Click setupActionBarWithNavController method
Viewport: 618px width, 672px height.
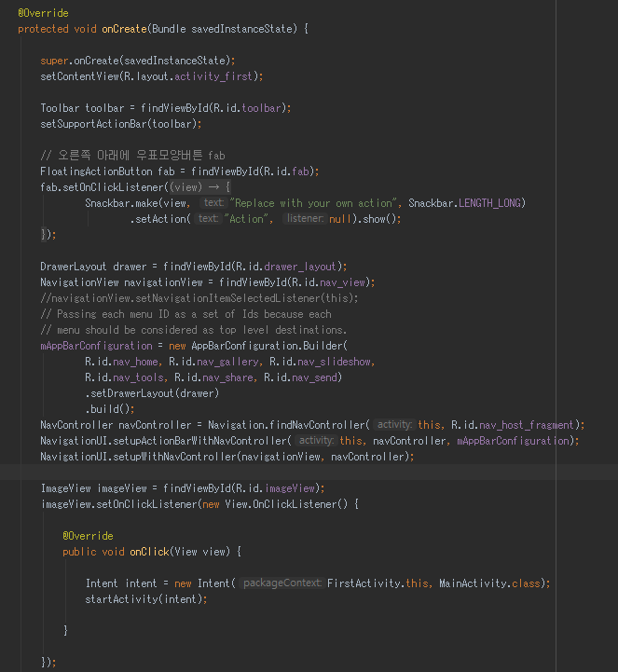pyautogui.click(x=200, y=441)
